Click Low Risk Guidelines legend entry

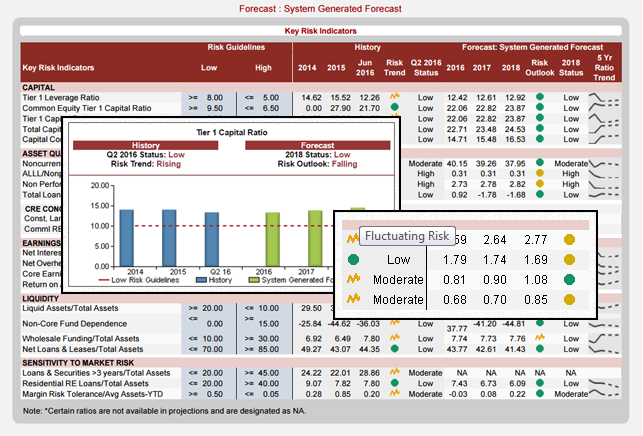point(139,280)
